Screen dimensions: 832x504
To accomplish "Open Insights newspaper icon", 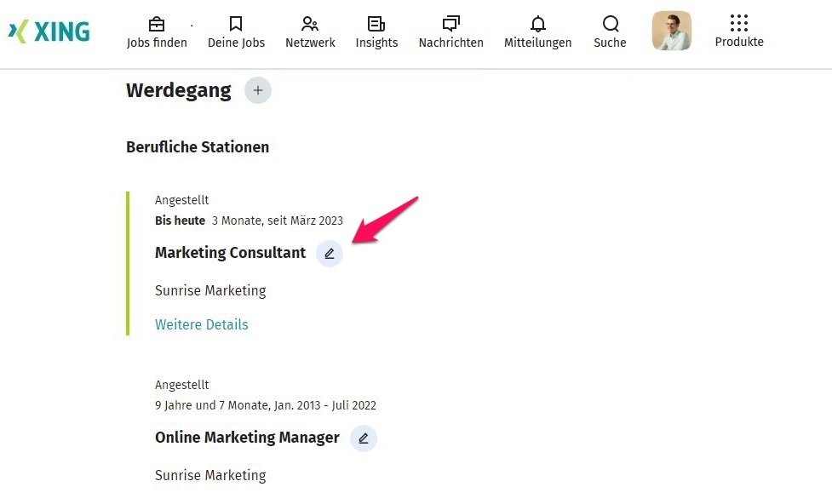I will pos(376,24).
